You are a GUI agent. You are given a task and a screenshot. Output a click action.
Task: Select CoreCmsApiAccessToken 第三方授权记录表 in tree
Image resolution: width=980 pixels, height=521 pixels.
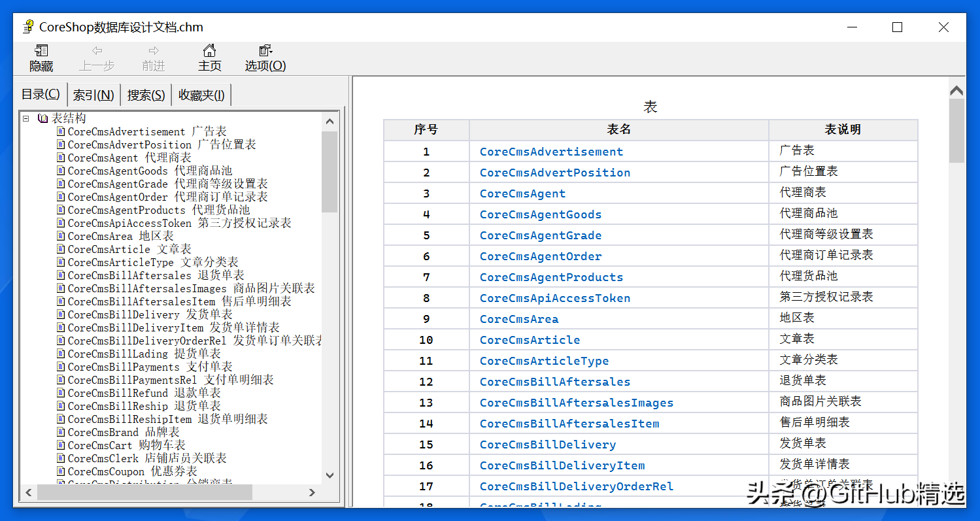(180, 223)
